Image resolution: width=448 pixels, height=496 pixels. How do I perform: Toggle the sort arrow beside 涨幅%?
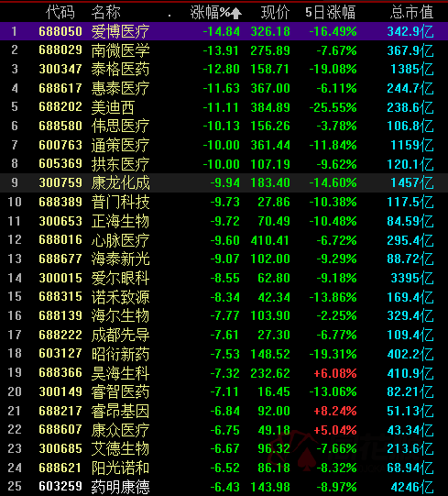(x=236, y=13)
